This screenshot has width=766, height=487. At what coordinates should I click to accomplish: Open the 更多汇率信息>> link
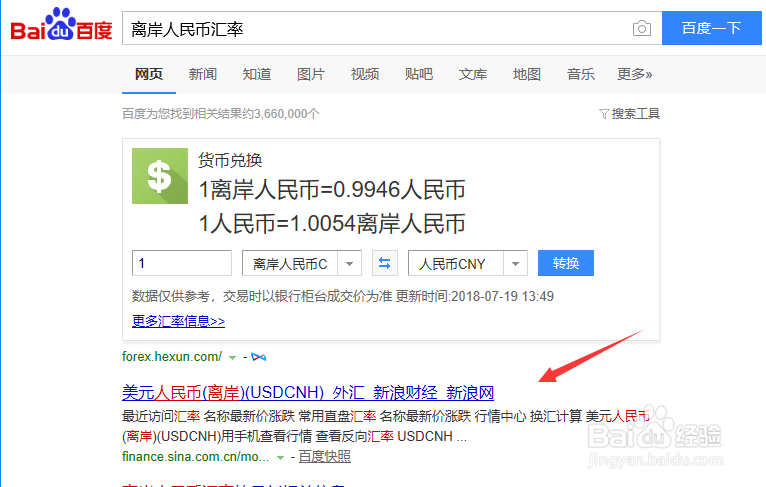click(178, 321)
